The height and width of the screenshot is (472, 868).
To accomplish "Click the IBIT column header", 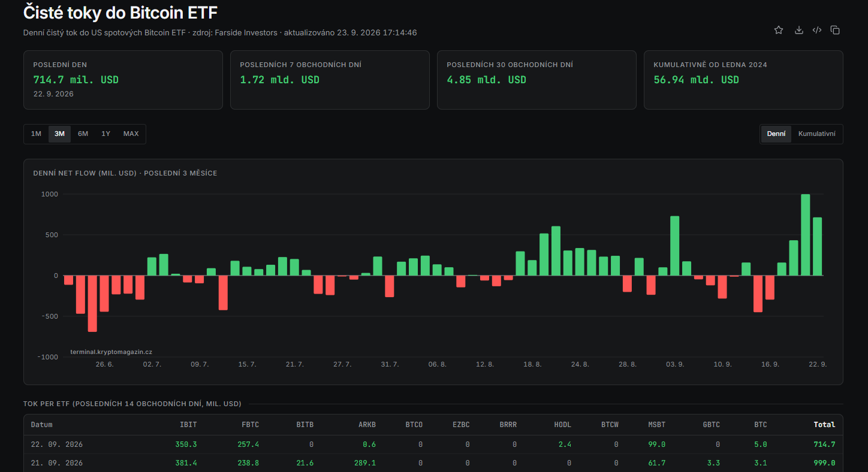I will point(188,425).
